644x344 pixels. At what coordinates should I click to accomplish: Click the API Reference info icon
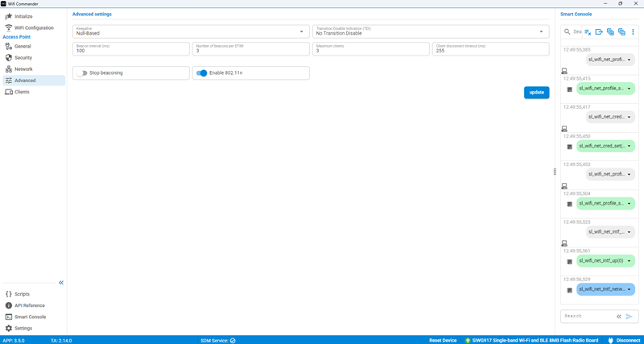[x=8, y=306]
